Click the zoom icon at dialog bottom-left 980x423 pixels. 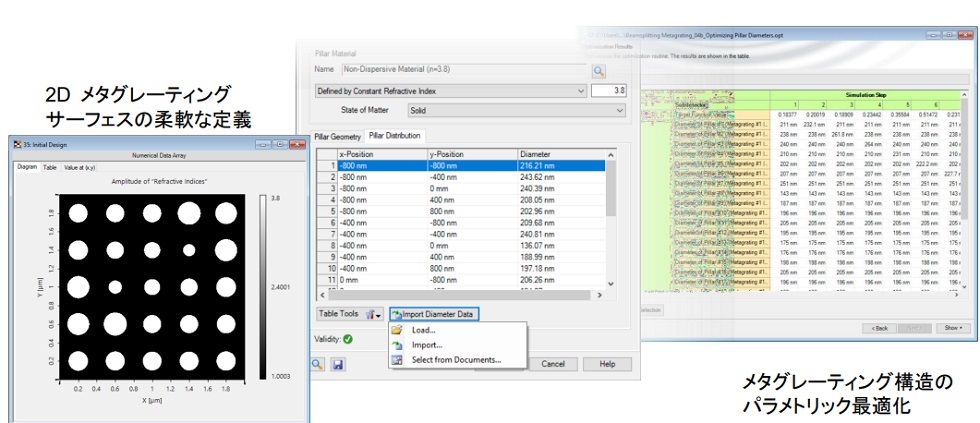[x=317, y=364]
